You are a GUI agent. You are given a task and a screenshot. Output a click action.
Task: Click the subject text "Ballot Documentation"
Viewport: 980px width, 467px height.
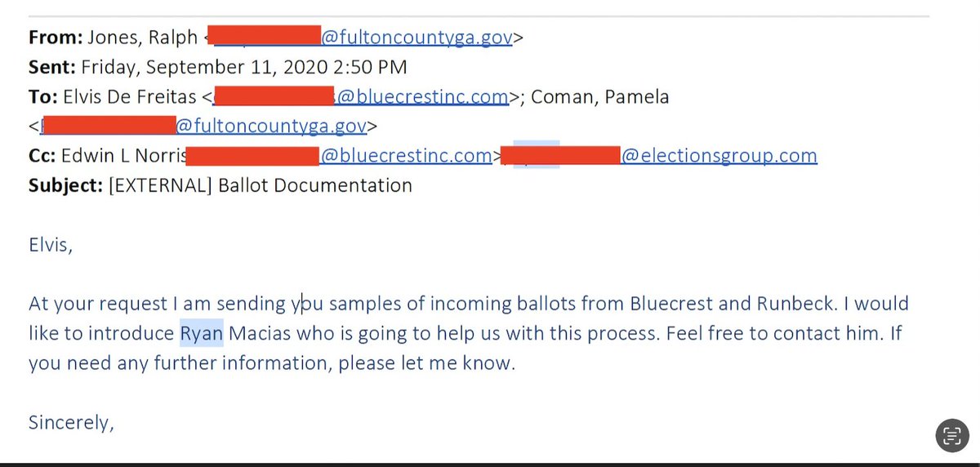[x=315, y=185]
